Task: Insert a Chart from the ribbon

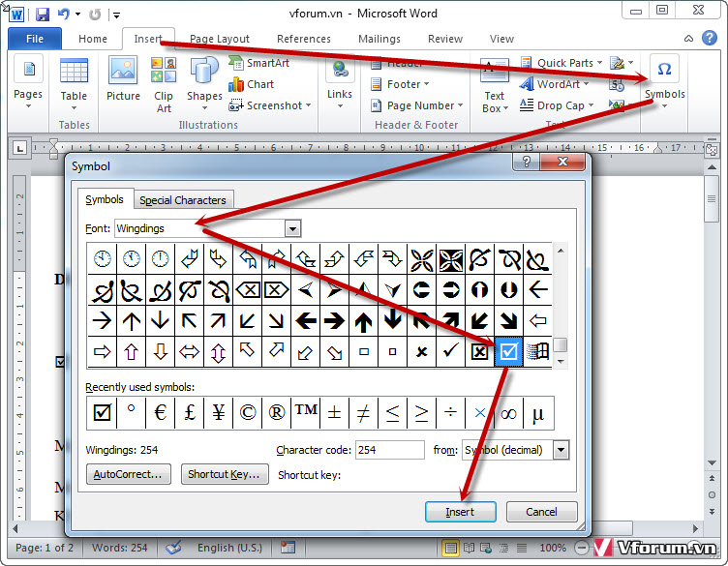Action: pyautogui.click(x=251, y=84)
